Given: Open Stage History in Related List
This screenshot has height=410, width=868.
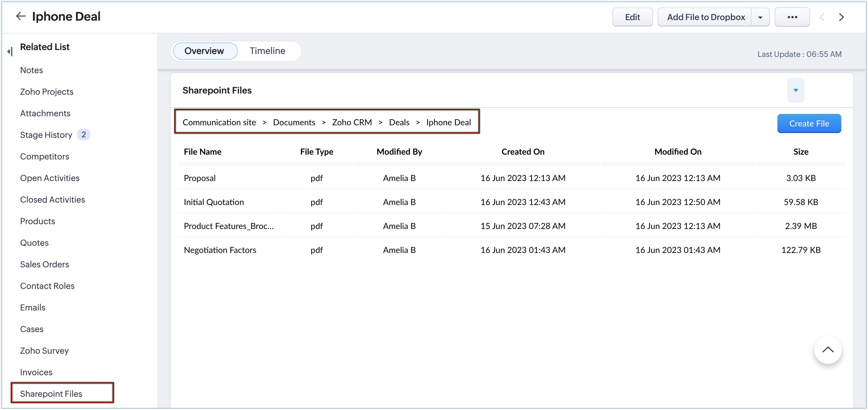Looking at the screenshot, I should click(46, 135).
